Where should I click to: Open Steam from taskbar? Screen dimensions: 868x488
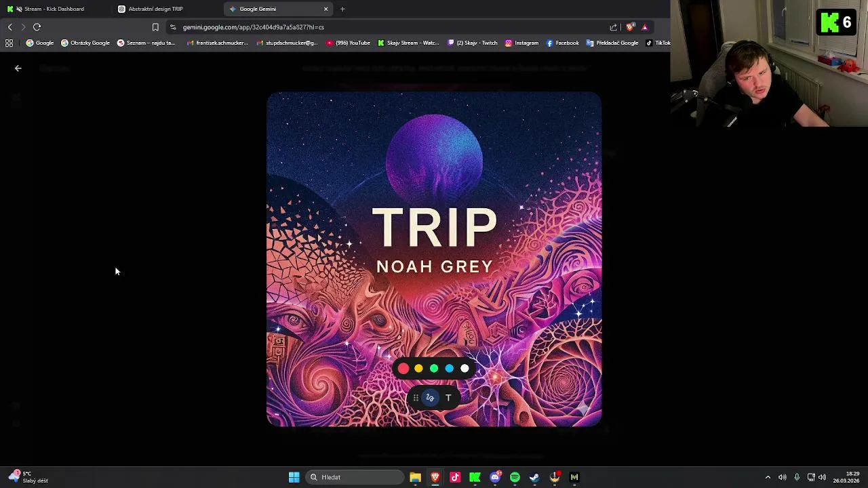click(534, 477)
